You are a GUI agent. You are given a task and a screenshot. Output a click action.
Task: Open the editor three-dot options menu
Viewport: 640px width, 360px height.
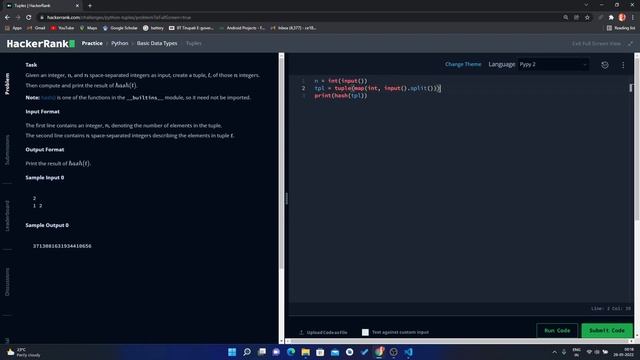coord(623,65)
